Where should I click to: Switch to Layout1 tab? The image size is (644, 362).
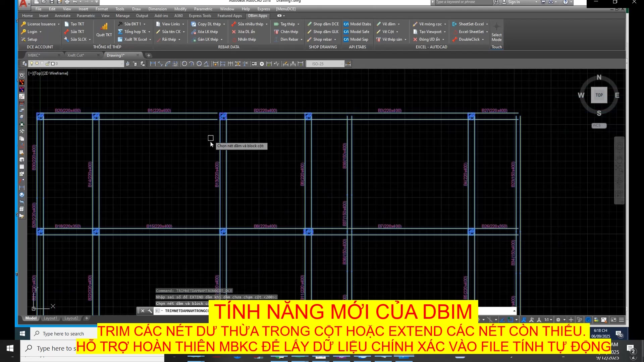[x=50, y=318]
